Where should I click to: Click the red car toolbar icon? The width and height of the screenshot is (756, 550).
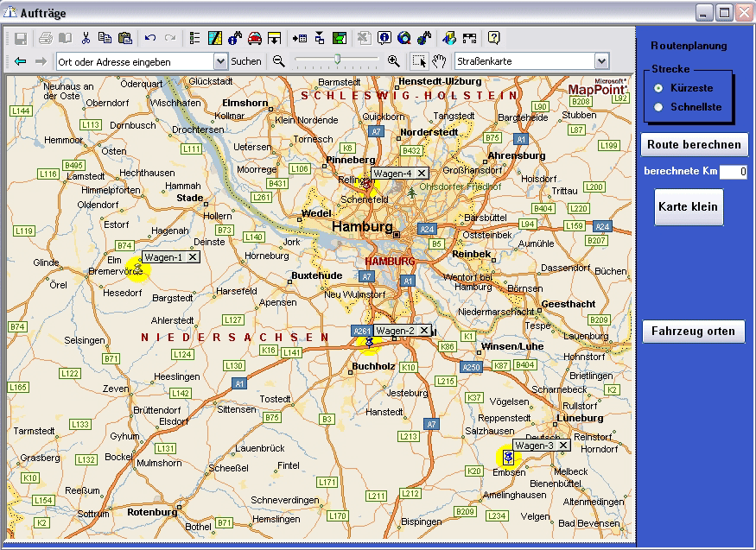coord(255,38)
